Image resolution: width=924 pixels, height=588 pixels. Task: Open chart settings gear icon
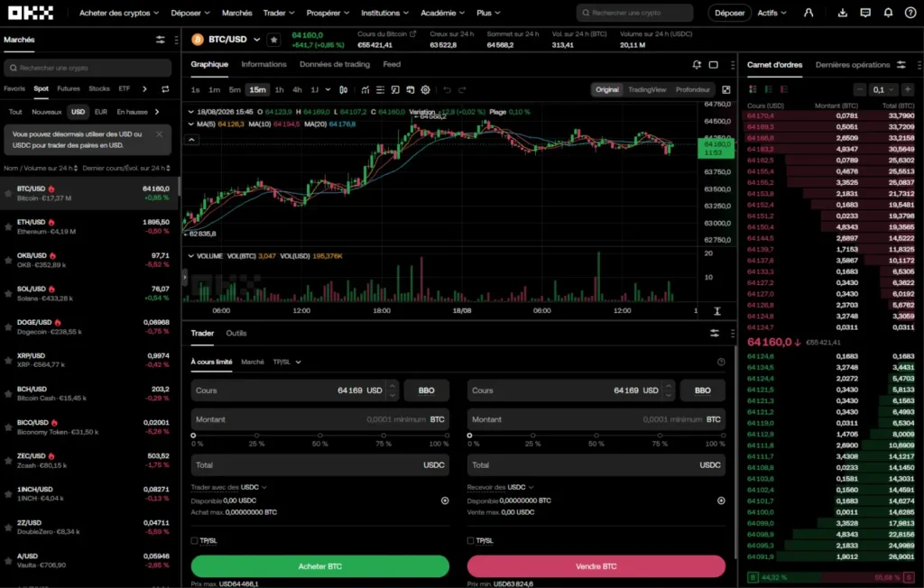coord(426,89)
